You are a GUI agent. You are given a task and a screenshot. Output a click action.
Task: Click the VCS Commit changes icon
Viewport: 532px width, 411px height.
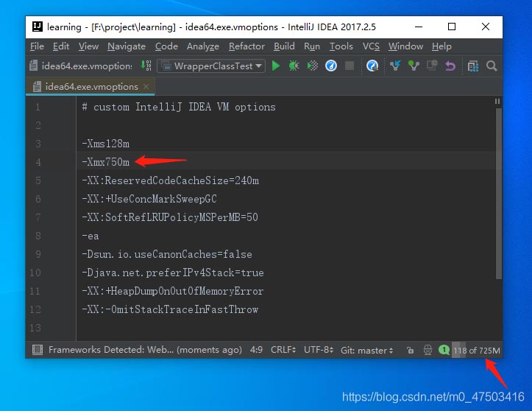[x=414, y=66]
